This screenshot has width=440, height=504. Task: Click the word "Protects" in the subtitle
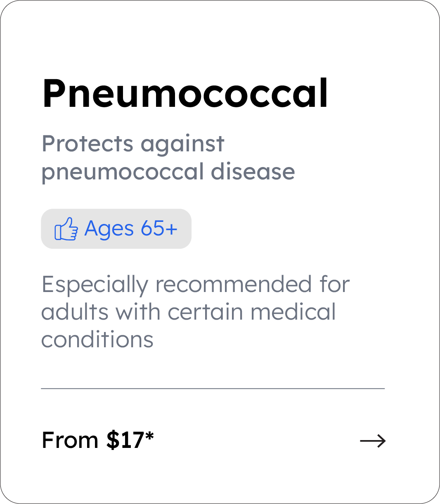(x=88, y=144)
